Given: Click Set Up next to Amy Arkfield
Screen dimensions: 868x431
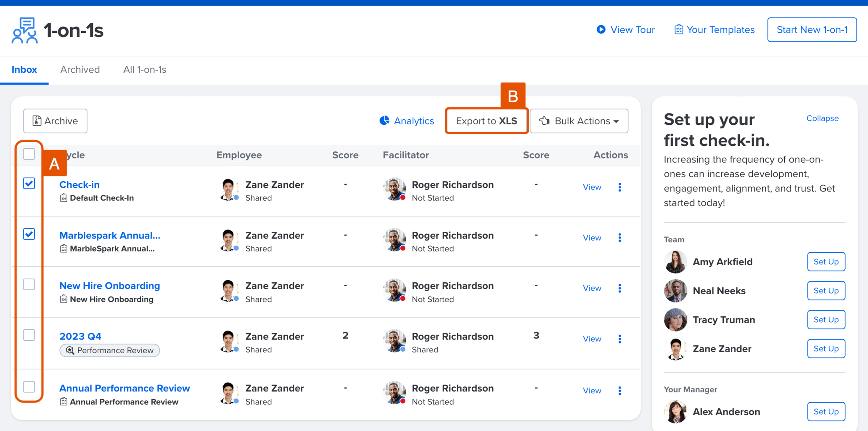Looking at the screenshot, I should (826, 262).
